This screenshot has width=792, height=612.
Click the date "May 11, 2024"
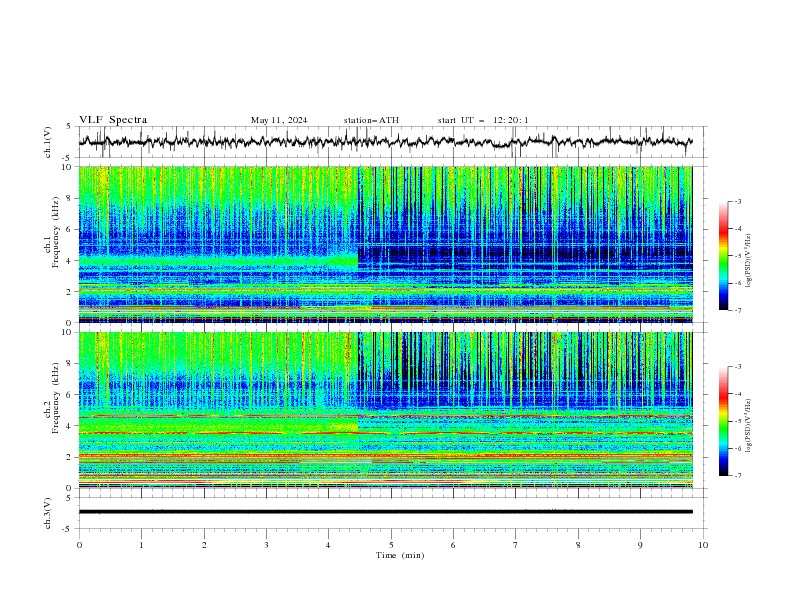pyautogui.click(x=279, y=120)
